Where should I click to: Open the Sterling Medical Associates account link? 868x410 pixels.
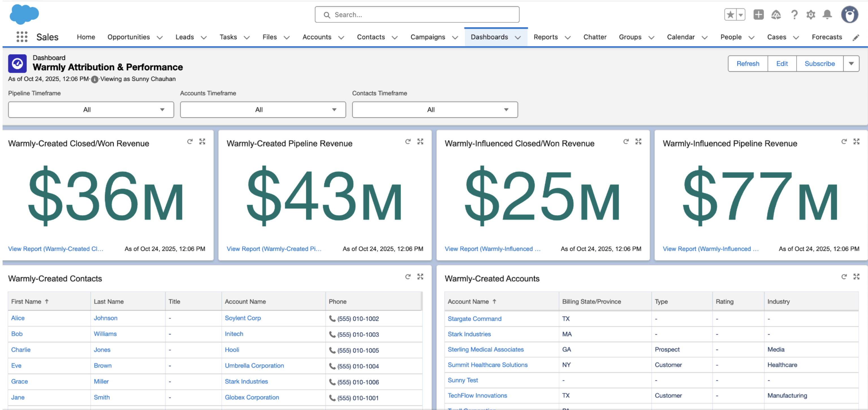coord(485,349)
